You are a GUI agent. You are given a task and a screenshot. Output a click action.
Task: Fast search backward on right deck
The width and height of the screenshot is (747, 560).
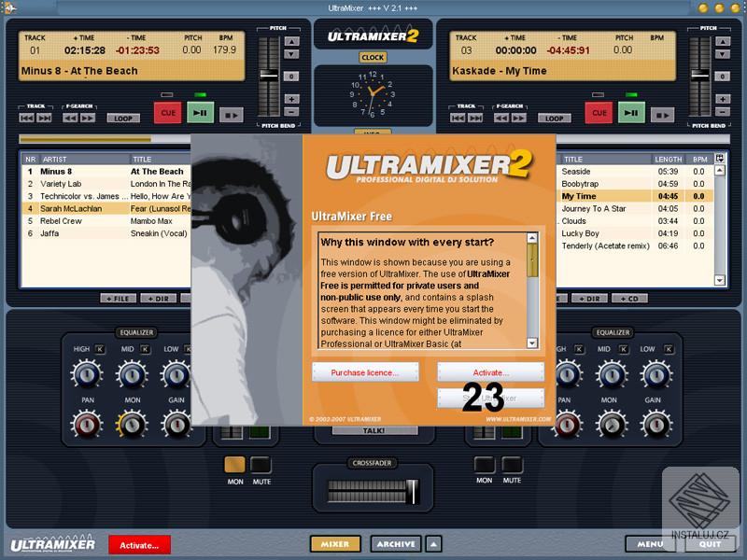pos(501,118)
